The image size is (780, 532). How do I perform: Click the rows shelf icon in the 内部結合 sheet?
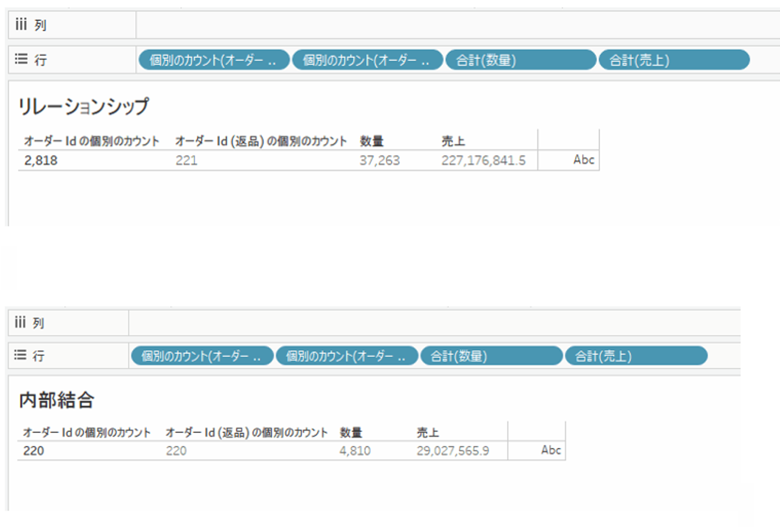(x=20, y=355)
